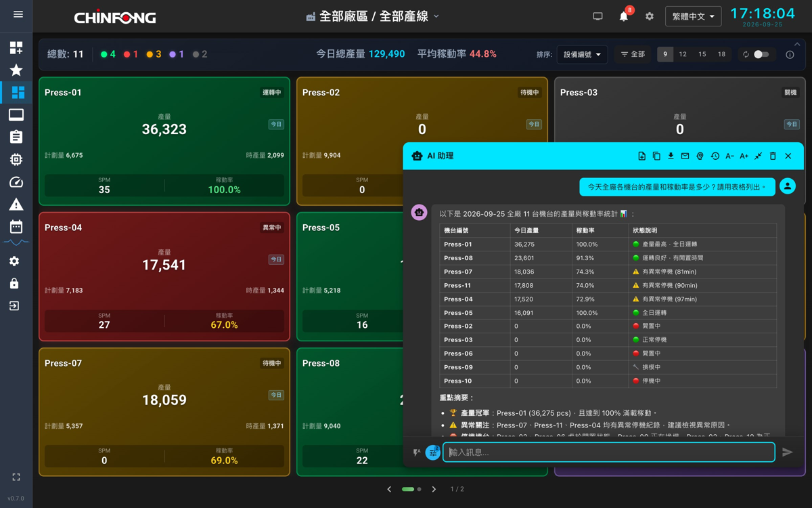
Task: Click the lock icon in sidebar
Action: 14,283
